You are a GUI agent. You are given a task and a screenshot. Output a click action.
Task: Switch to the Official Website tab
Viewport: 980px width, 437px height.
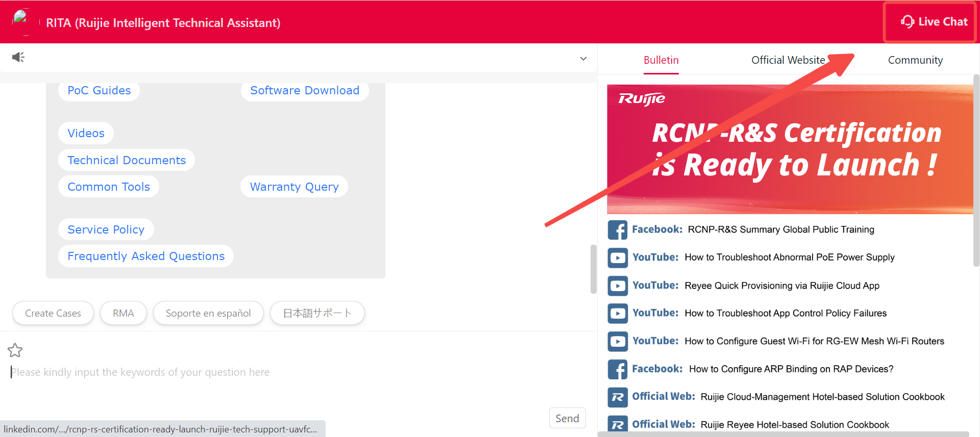pos(788,60)
